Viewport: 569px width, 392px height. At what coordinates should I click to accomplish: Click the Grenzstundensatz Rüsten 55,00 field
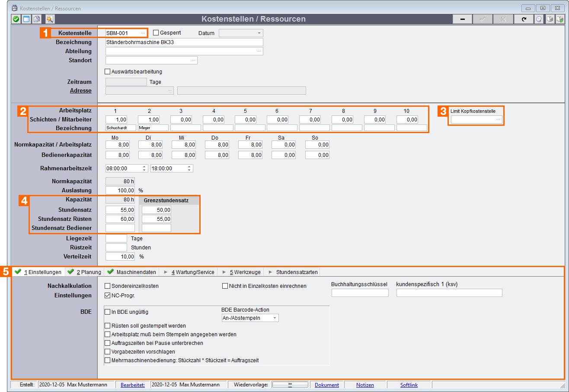point(157,219)
